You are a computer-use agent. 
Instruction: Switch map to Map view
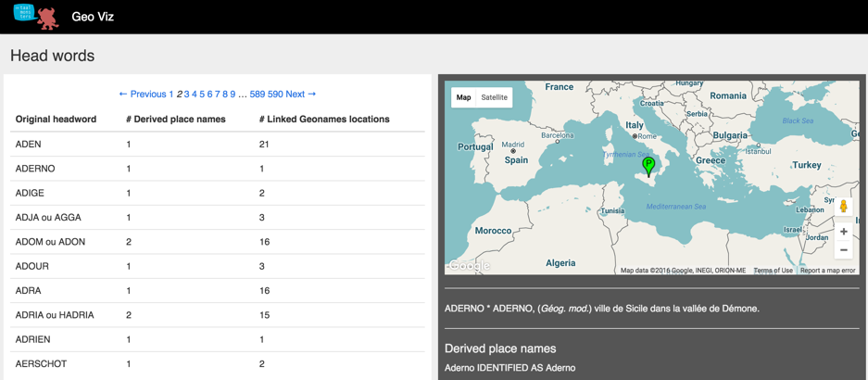click(x=463, y=97)
